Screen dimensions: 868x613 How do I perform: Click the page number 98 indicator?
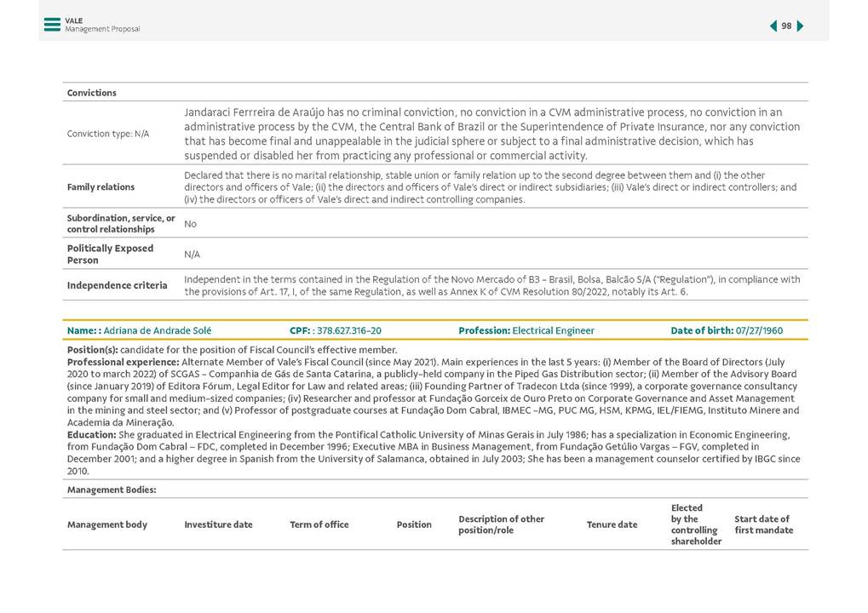point(786,26)
